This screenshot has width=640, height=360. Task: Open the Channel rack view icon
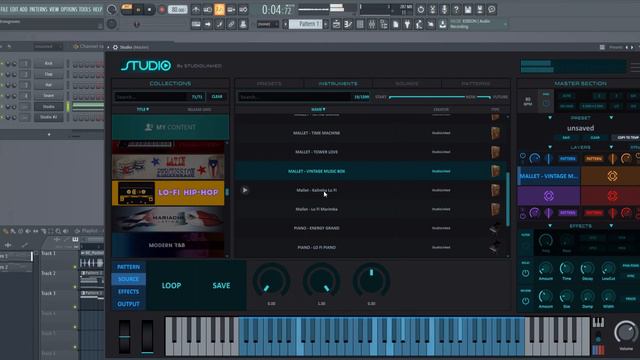tap(360, 24)
